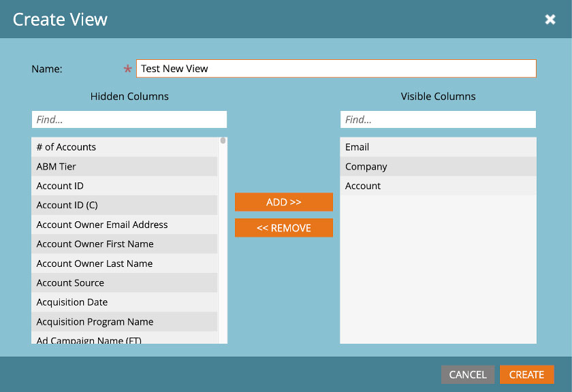Click the Name text field
572x392 pixels.
coord(336,68)
